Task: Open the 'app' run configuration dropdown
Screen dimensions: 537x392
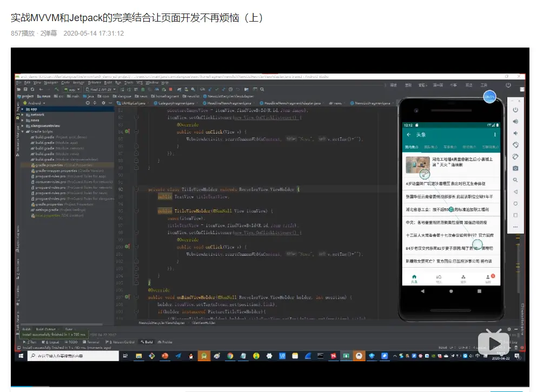Action: tap(71, 90)
